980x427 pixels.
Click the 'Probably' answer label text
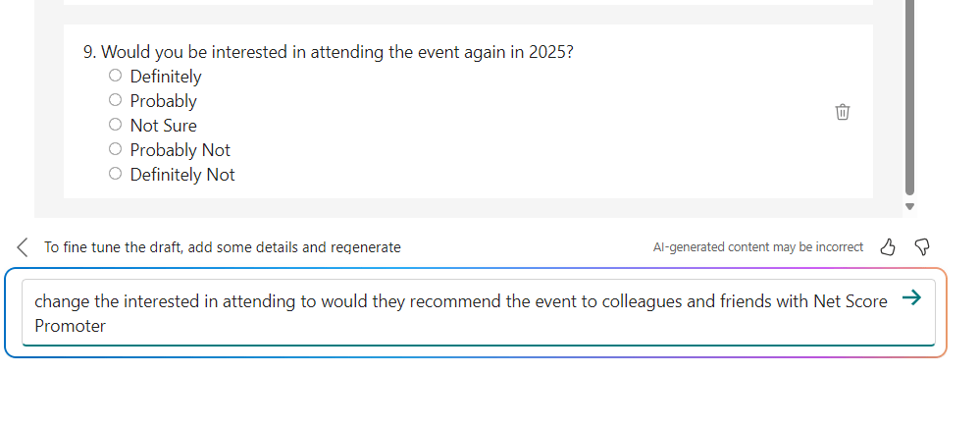[x=163, y=101]
